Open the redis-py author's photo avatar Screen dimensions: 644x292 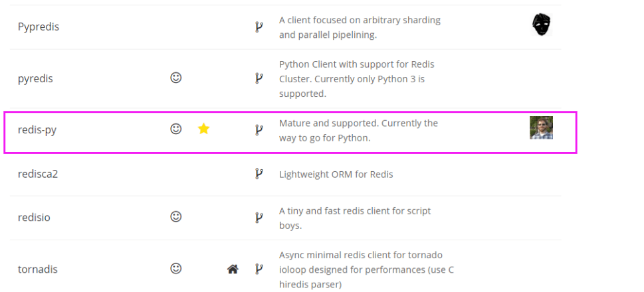click(542, 127)
